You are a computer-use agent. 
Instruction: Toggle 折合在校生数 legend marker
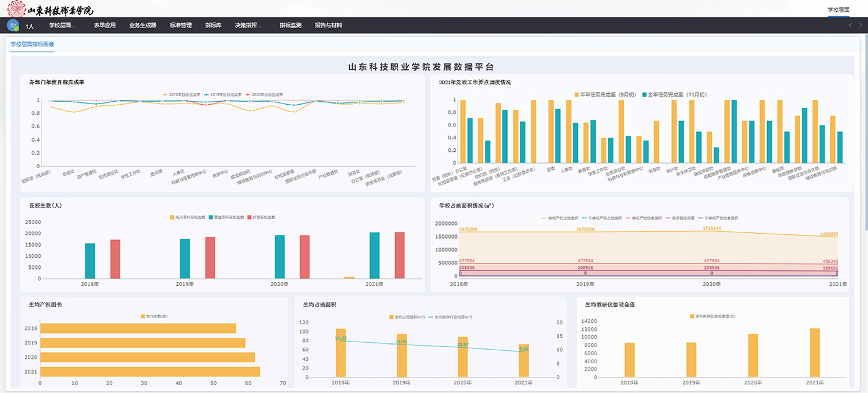coord(249,218)
